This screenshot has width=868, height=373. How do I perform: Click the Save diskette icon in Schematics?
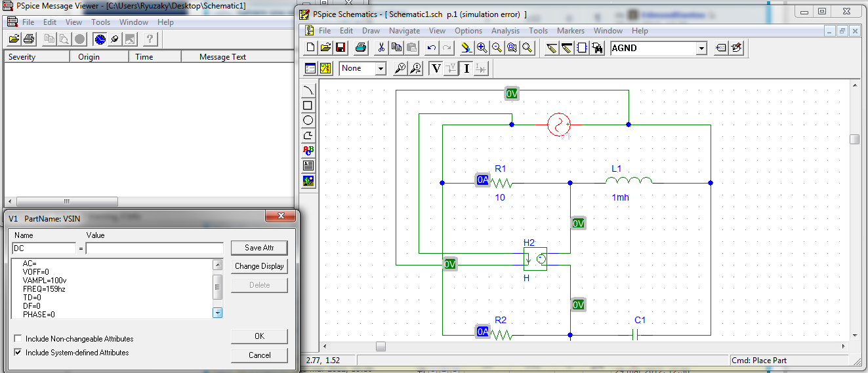(x=341, y=48)
